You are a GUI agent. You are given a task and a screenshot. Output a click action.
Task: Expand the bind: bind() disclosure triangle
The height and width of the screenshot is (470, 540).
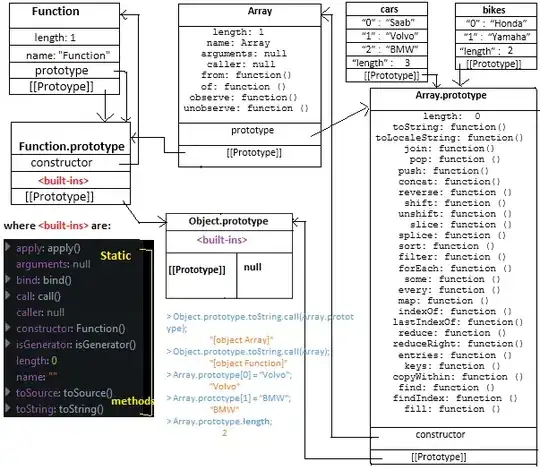[8, 279]
